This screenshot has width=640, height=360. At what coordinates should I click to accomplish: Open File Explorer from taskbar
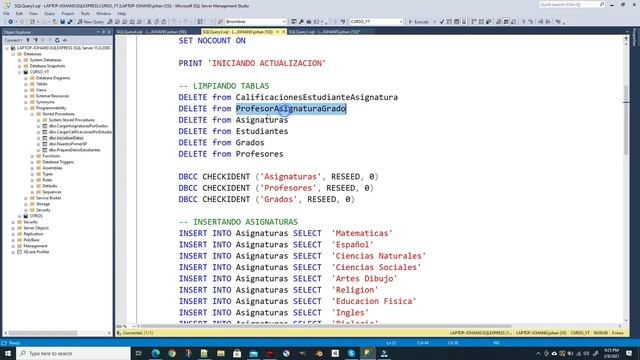click(x=221, y=353)
